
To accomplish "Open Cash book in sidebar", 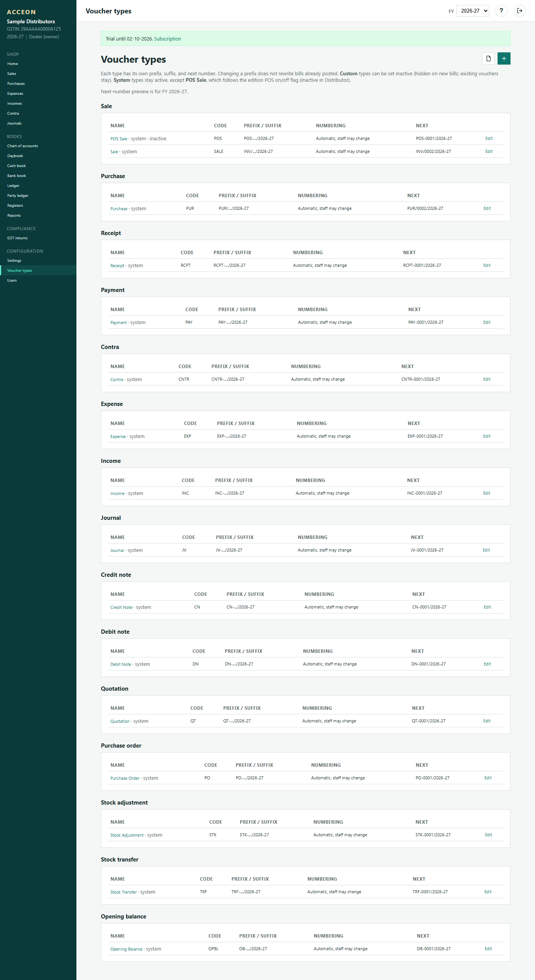I will point(16,166).
